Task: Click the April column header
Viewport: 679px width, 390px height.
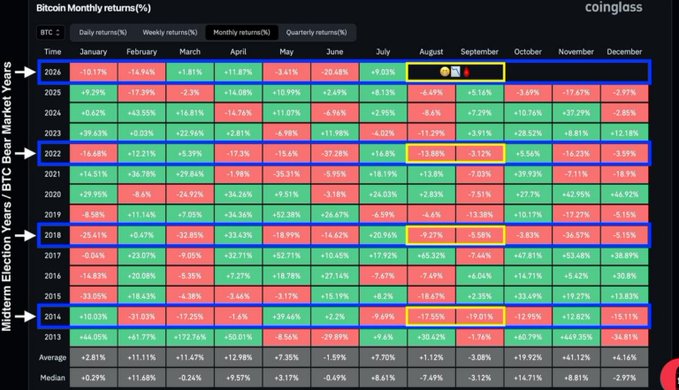Action: [x=238, y=52]
